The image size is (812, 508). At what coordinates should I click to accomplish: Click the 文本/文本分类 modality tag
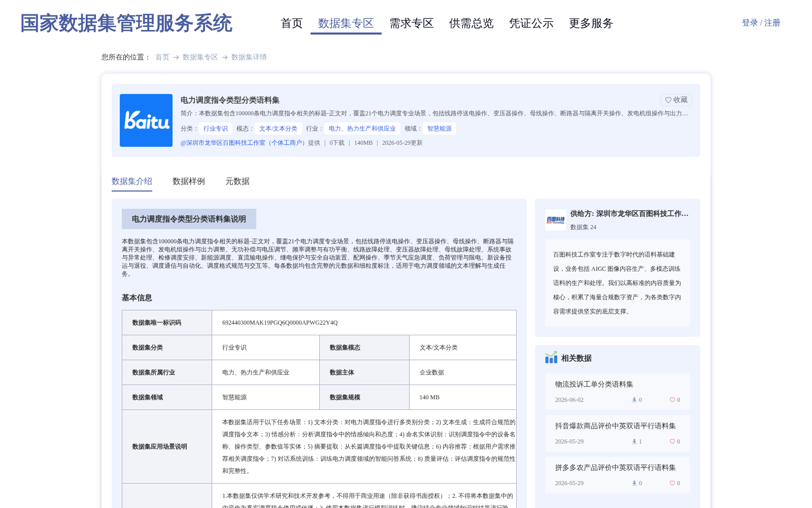[278, 129]
